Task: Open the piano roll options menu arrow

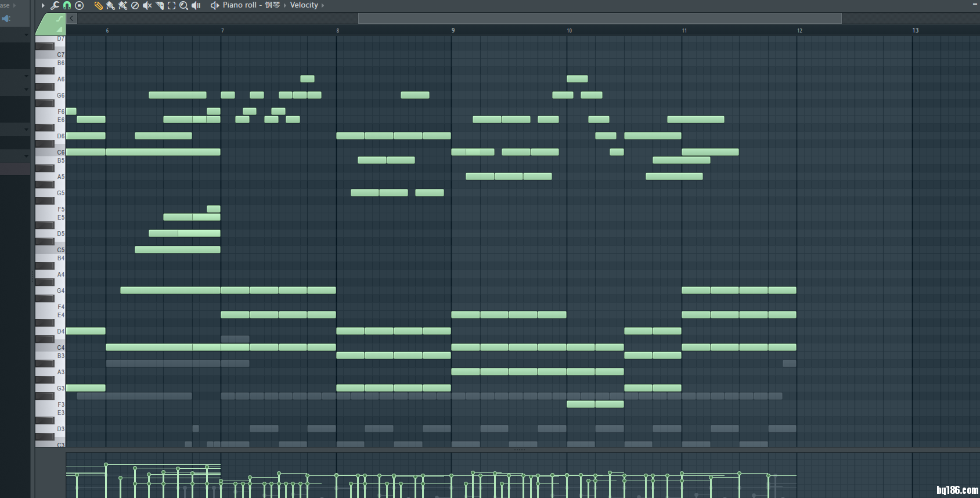Action: (43, 5)
